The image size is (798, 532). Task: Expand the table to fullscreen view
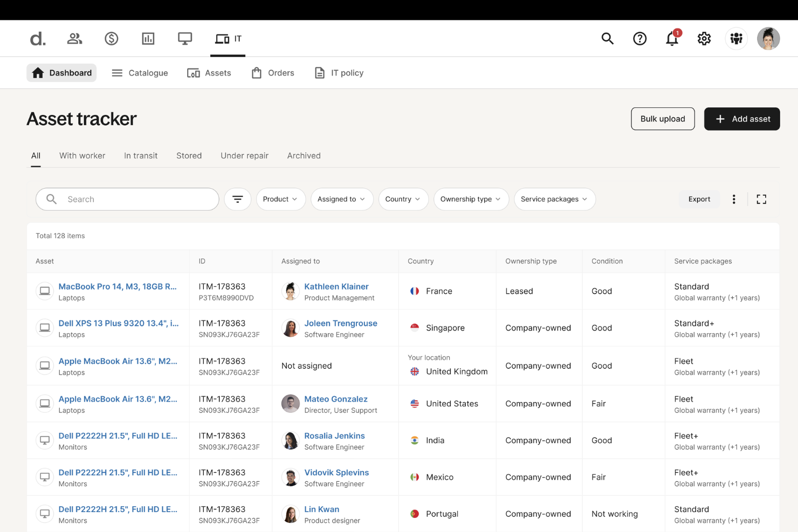tap(761, 199)
